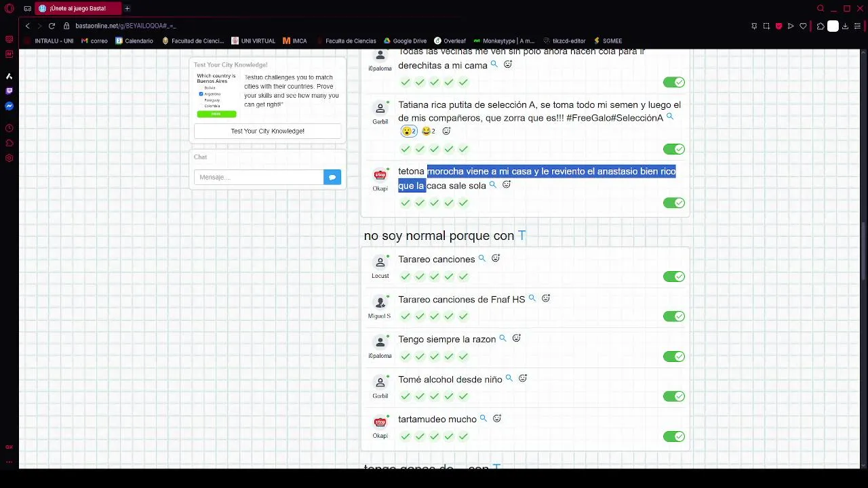The height and width of the screenshot is (488, 868).
Task: Click the toolbar extensions cube icon
Action: [821, 26]
